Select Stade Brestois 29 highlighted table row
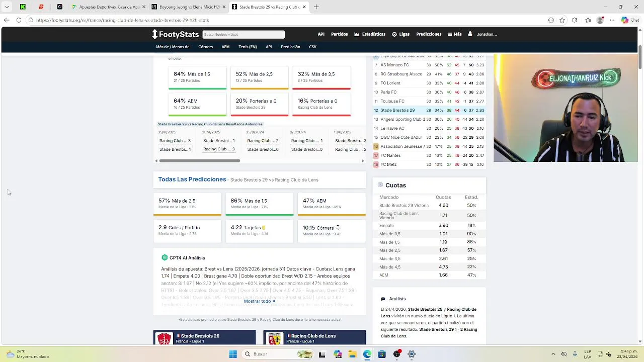Screen dimensions: 644x362 click(x=429, y=110)
